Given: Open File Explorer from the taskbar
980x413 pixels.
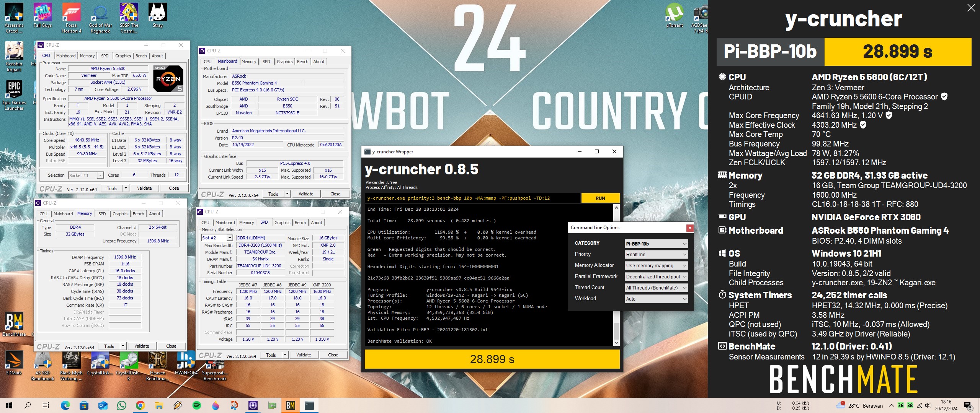Looking at the screenshot, I should (x=159, y=405).
